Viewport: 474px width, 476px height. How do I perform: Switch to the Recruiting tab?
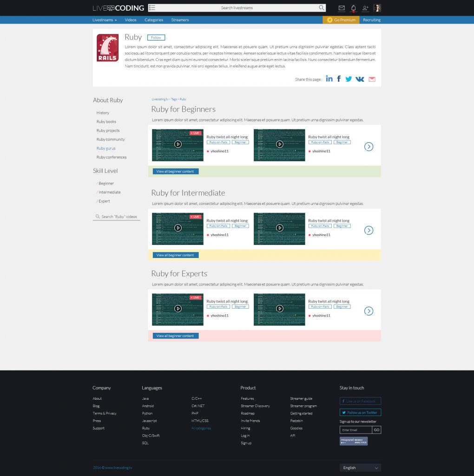click(x=371, y=20)
